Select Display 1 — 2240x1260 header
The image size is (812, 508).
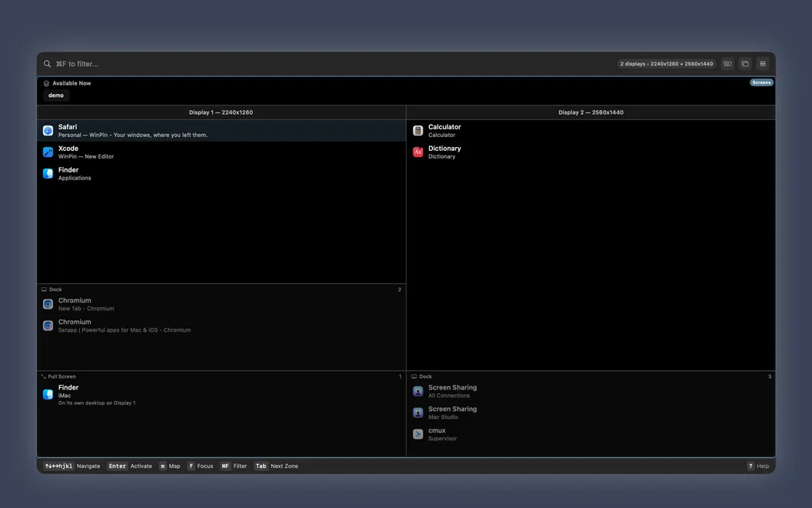click(x=221, y=112)
